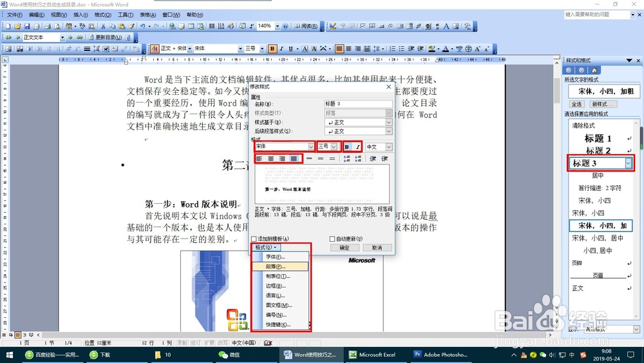Image resolution: width=644 pixels, height=363 pixels.
Task: Open the font name dropdown in formatting toolbar
Action: coord(240,48)
